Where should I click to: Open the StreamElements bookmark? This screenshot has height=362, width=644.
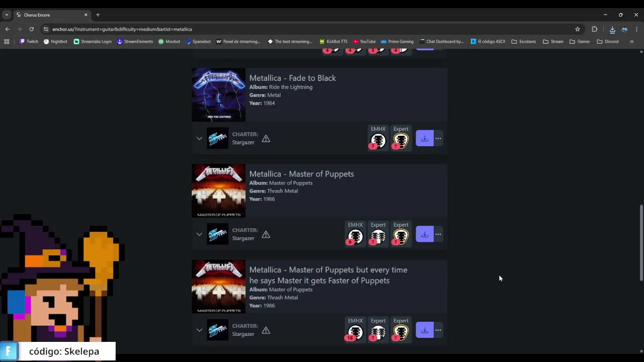135,42
